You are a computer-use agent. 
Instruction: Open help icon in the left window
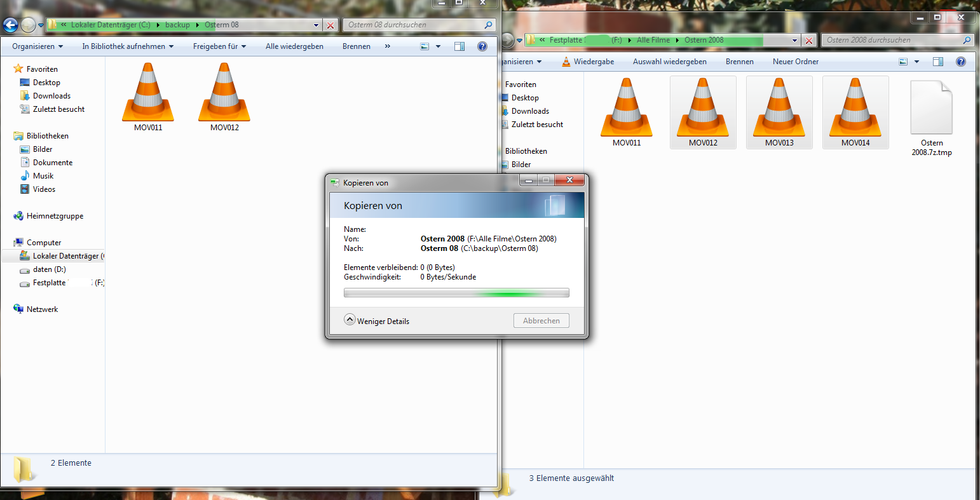482,46
